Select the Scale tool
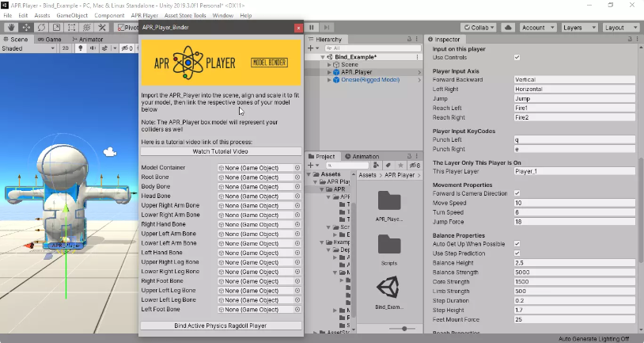 coord(57,28)
